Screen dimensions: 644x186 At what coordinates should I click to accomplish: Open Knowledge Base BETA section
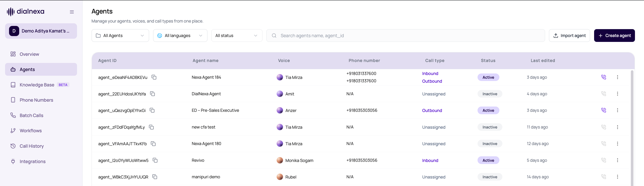41,85
